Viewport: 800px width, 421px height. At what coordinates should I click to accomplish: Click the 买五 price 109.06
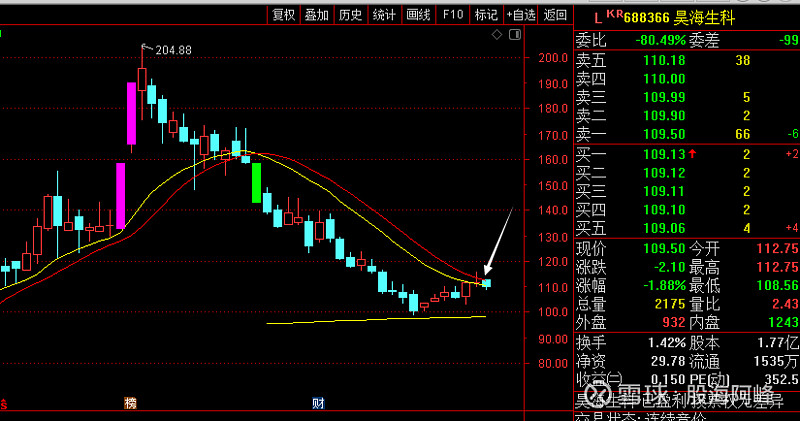click(664, 228)
